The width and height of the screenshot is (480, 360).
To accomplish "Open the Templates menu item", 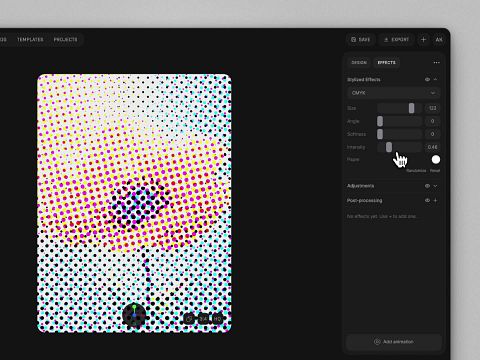I will coord(30,40).
